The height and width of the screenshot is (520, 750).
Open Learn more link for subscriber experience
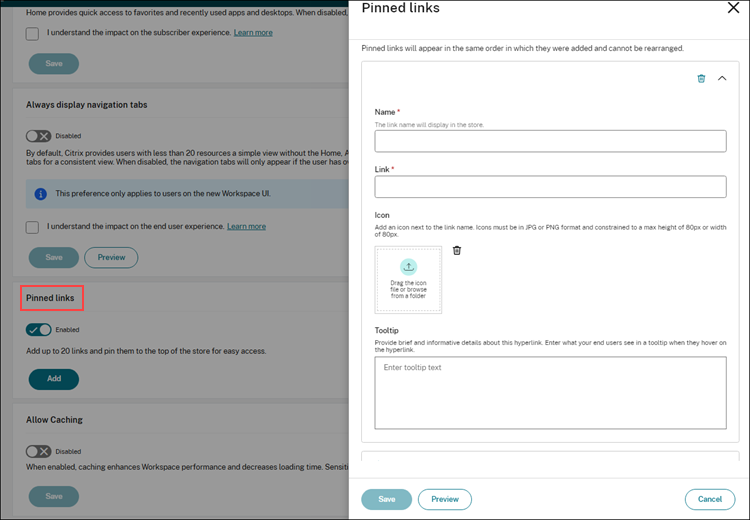pyautogui.click(x=253, y=33)
